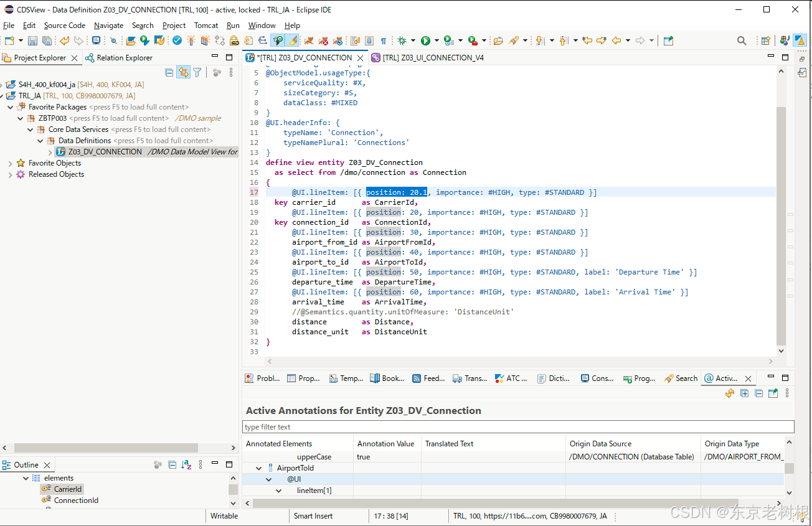Open the quick search magnifier icon
This screenshot has height=526, width=812.
pos(741,40)
